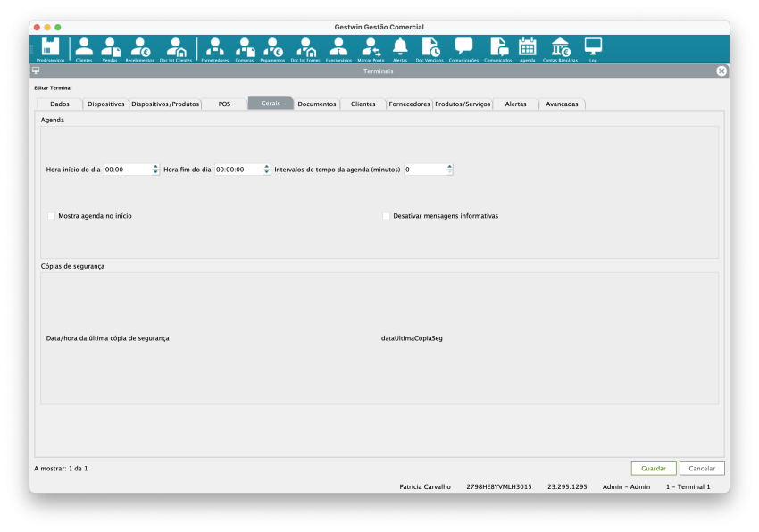Open Recebimentos in the toolbar
Viewport: 759px width, 532px height.
[139, 48]
